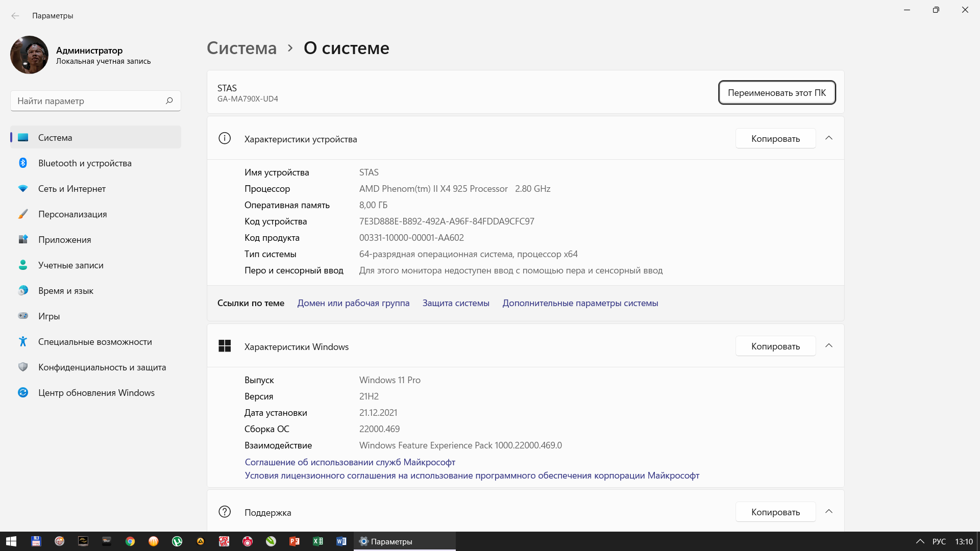Click Переименовать этот ПК button

776,93
